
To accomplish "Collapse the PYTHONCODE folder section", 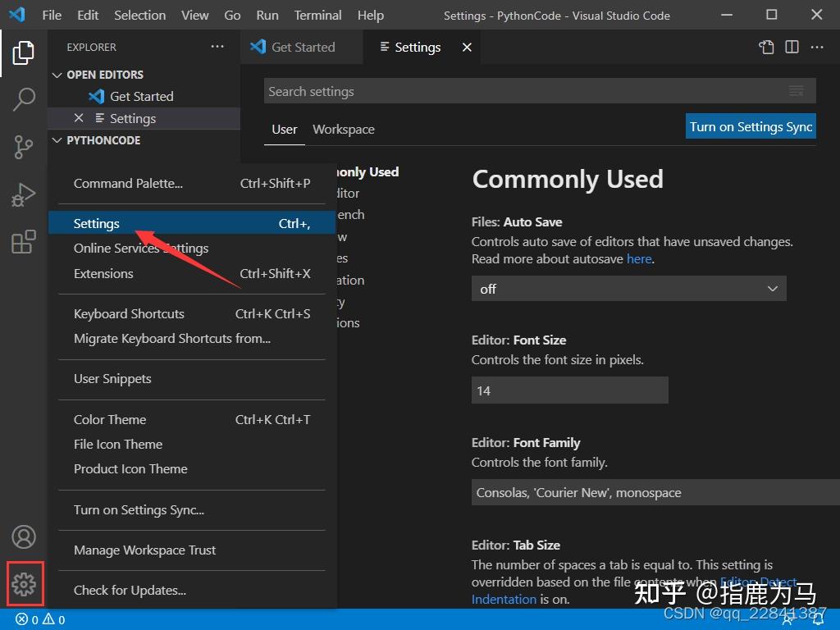I will tap(57, 140).
